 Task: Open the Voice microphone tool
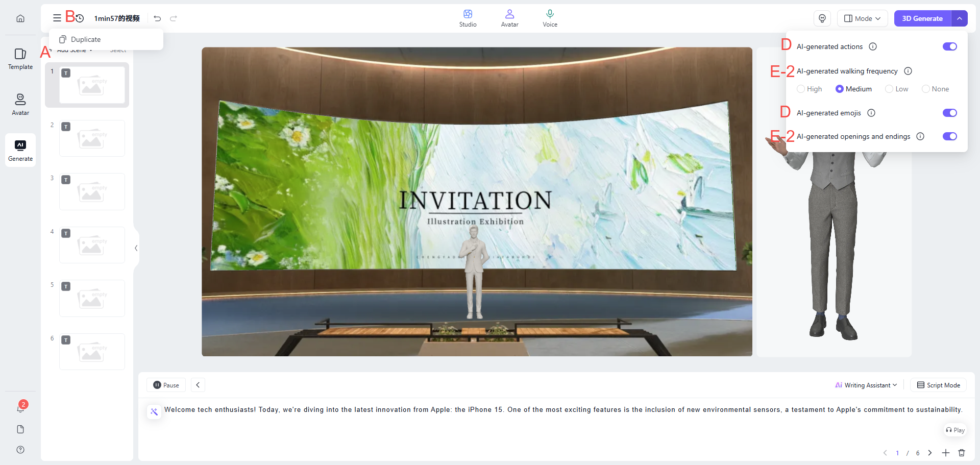[x=550, y=18]
